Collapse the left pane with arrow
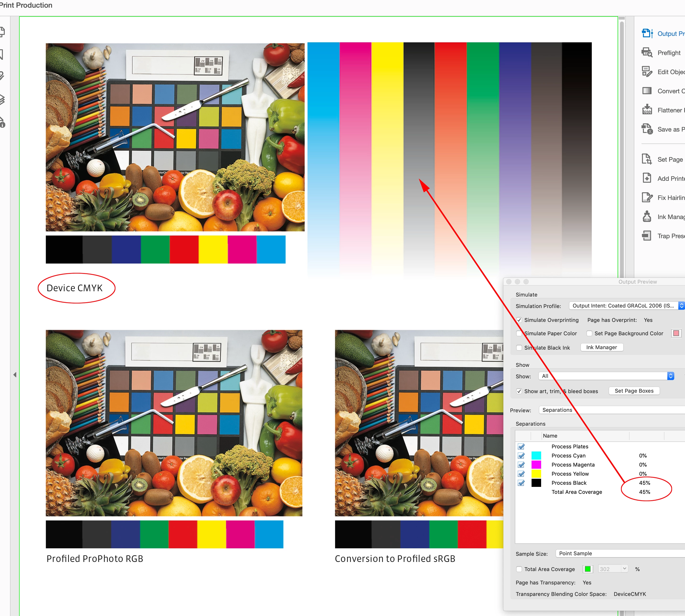The height and width of the screenshot is (616, 685). click(15, 375)
